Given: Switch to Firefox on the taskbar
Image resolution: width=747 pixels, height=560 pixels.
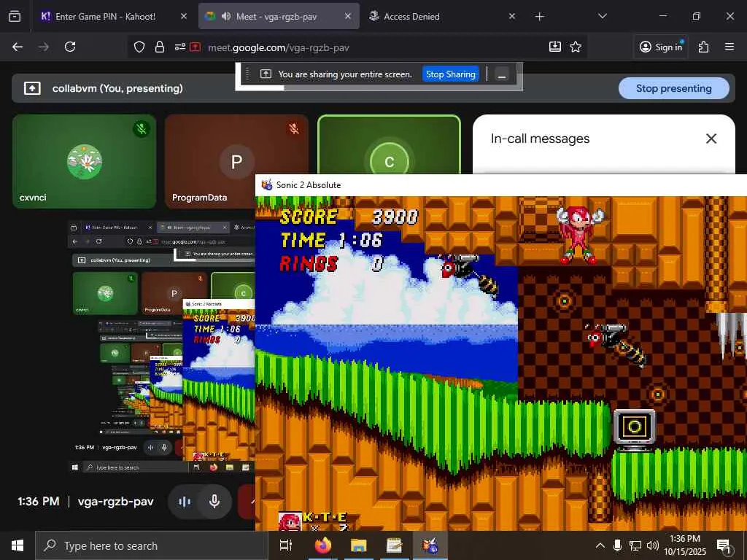Looking at the screenshot, I should tap(322, 545).
